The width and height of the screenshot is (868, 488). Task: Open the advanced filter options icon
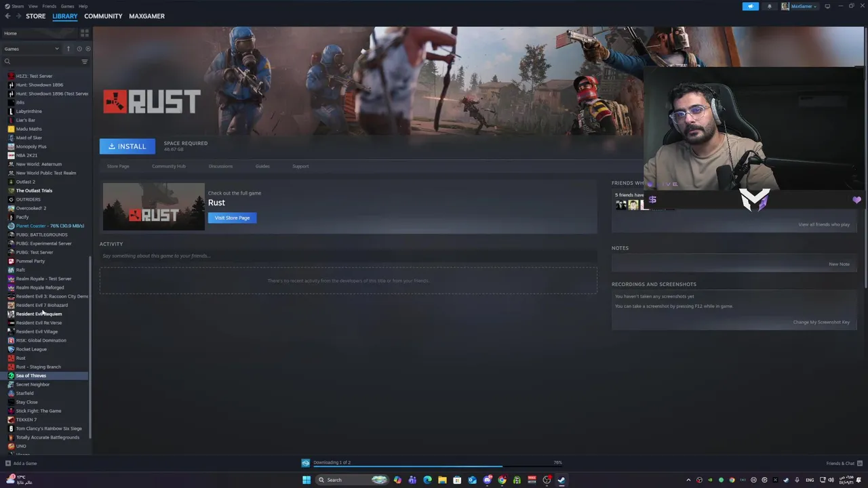pyautogui.click(x=85, y=62)
